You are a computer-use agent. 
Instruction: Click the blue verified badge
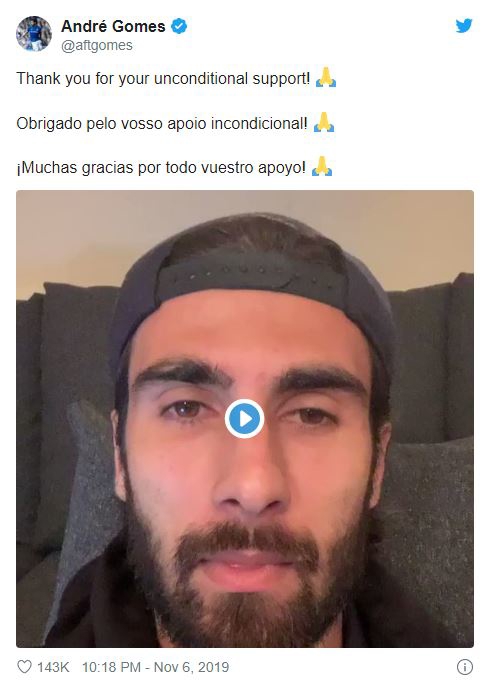point(179,26)
